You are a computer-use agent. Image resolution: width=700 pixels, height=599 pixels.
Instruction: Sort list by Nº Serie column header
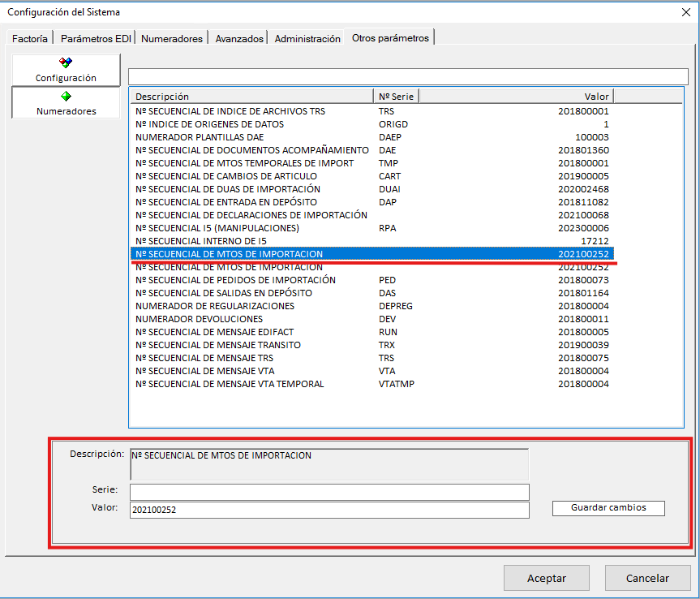396,97
